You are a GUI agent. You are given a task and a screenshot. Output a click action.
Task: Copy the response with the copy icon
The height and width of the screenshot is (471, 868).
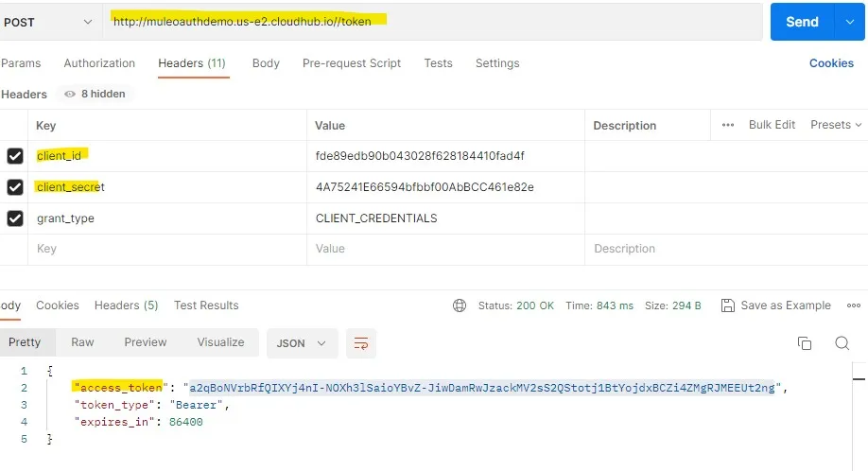coord(805,343)
